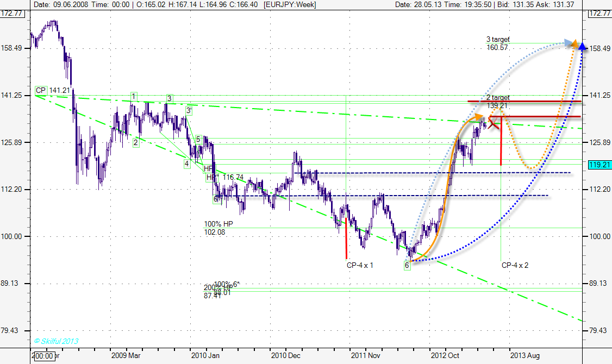Select the 3 target 160.57 label

[x=497, y=43]
